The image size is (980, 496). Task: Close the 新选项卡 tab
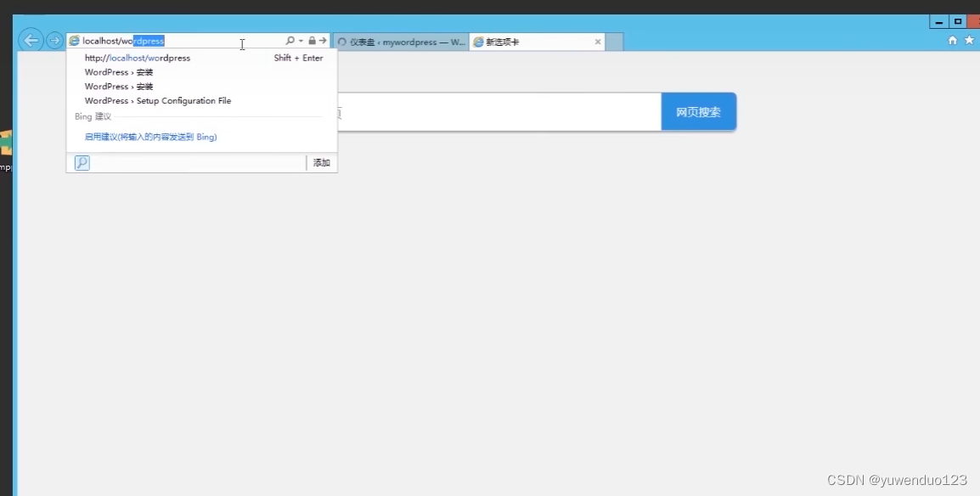598,42
